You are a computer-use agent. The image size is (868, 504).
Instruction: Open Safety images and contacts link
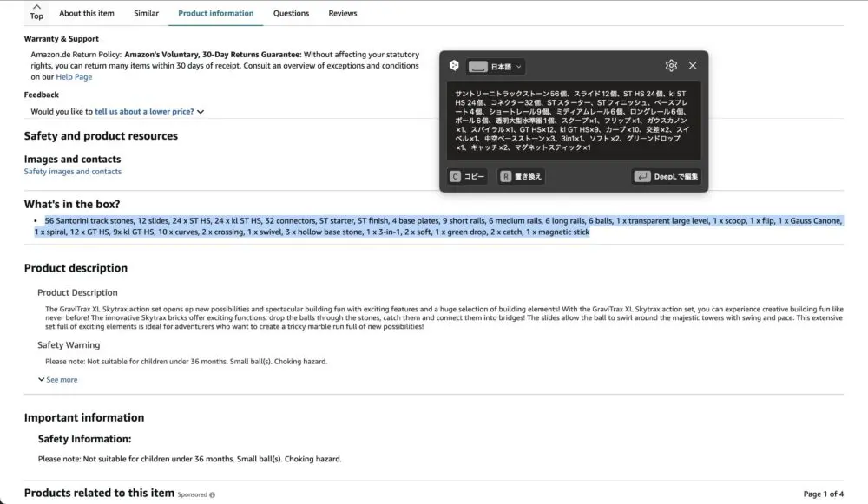point(73,172)
